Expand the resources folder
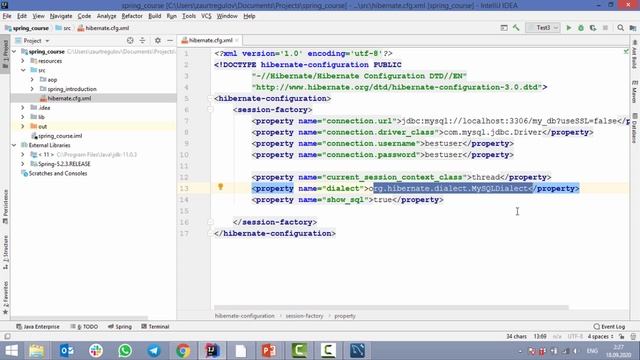The image size is (640, 360). coord(23,61)
